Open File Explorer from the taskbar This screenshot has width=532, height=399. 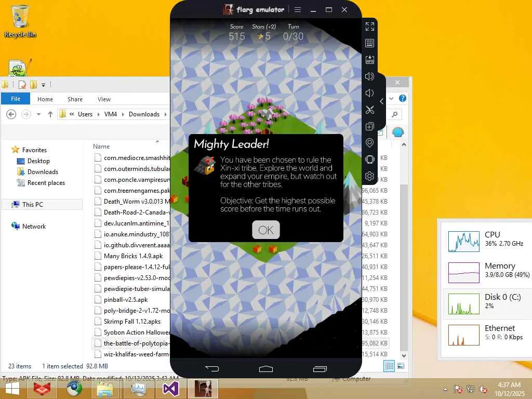(105, 389)
